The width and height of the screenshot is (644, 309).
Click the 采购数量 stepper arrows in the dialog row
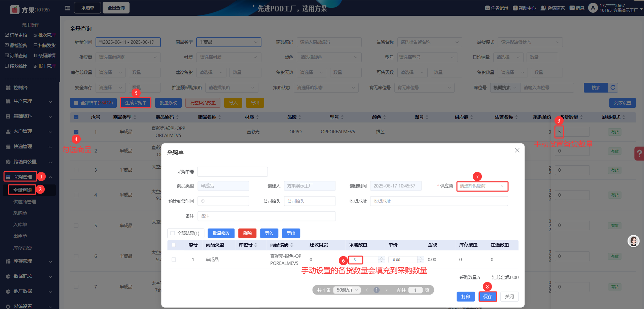tap(381, 260)
